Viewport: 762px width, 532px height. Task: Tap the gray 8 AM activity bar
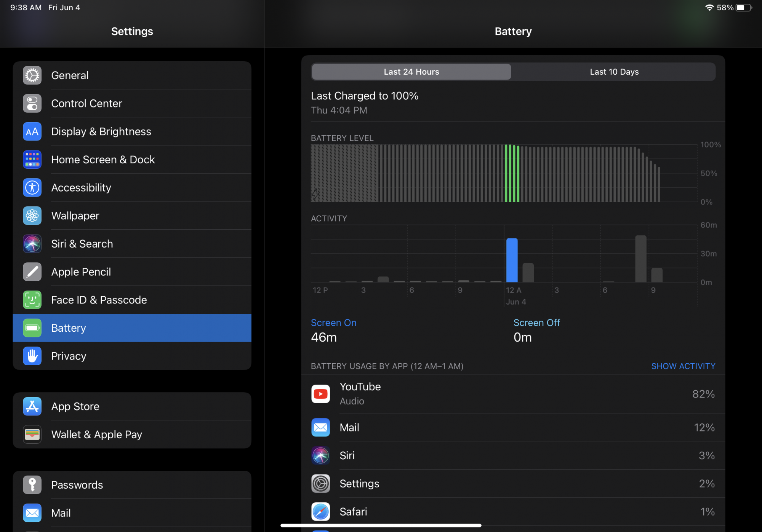pos(640,259)
